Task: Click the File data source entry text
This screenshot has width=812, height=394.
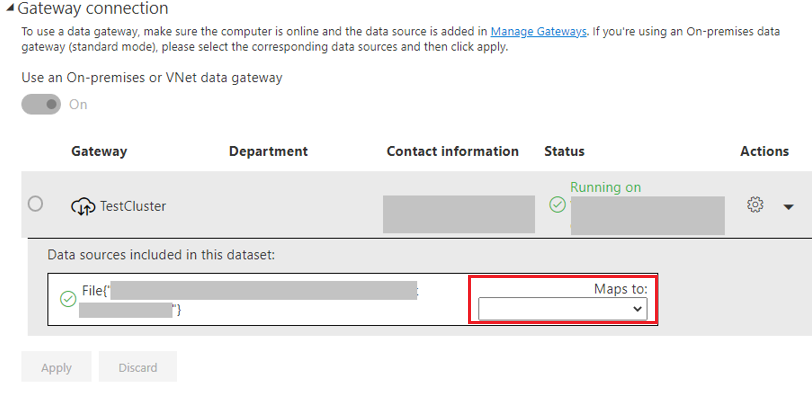Action: click(250, 299)
